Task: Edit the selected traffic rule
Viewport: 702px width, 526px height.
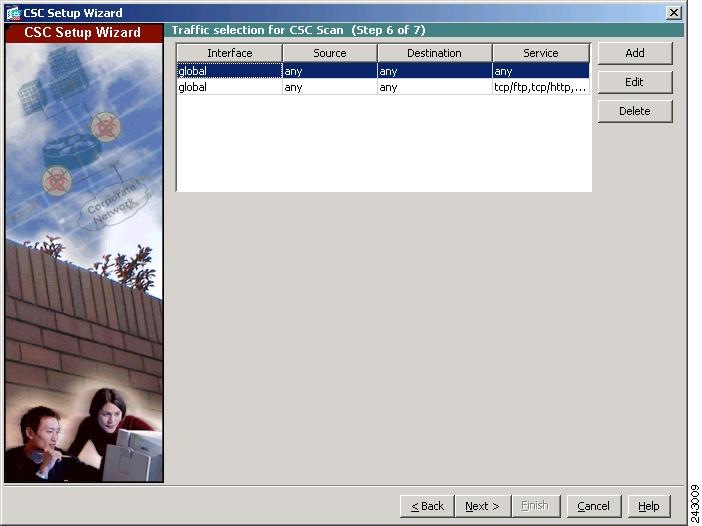Action: 635,82
